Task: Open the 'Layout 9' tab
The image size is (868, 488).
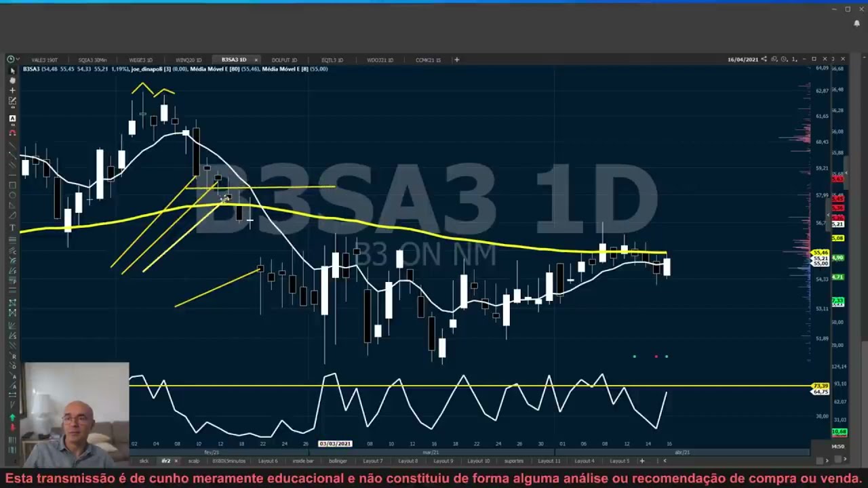Action: point(443,461)
